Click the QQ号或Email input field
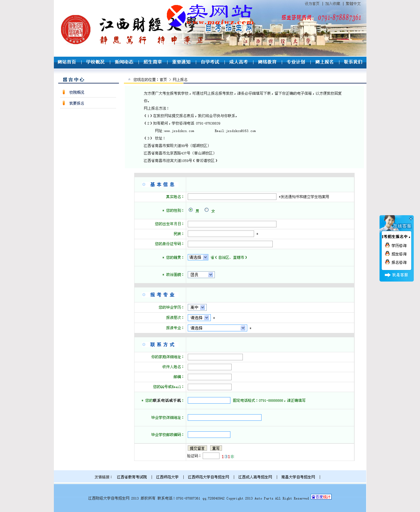Screen dimensions: 420x512 click(x=210, y=387)
